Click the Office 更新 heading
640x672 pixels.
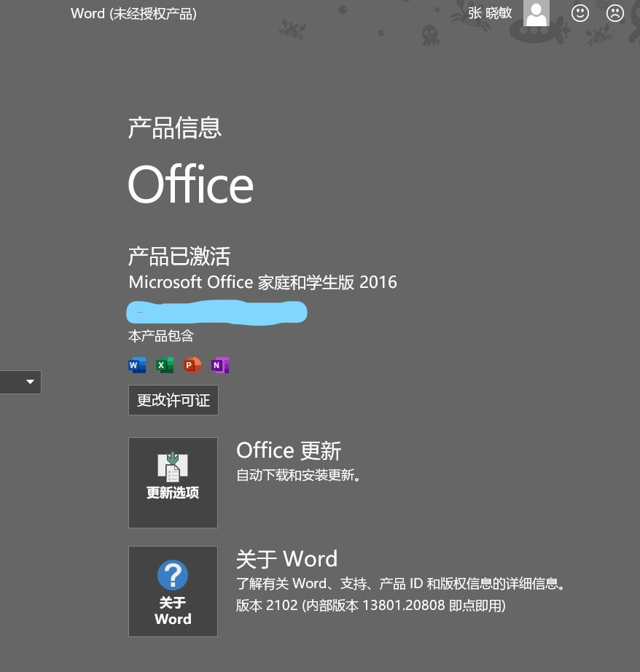(x=289, y=450)
